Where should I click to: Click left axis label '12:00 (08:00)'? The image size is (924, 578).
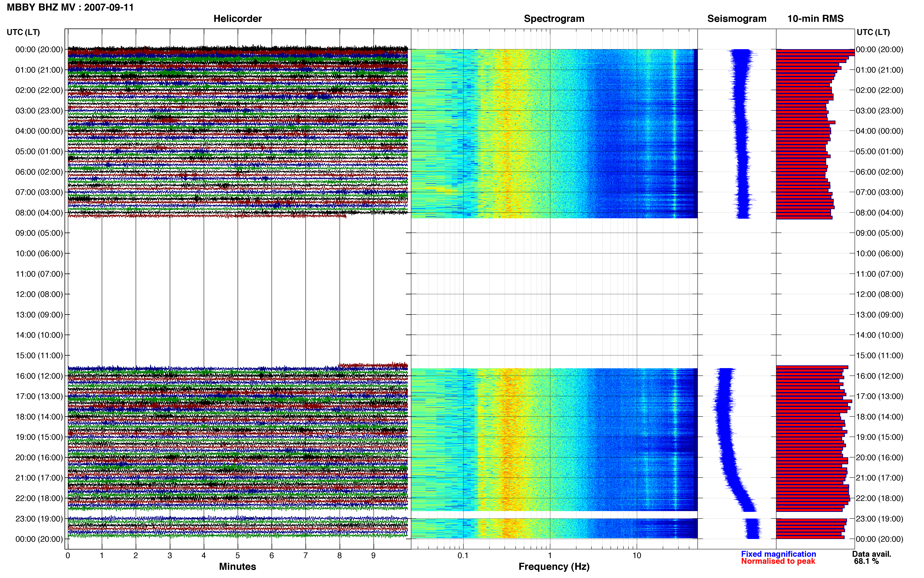click(39, 294)
